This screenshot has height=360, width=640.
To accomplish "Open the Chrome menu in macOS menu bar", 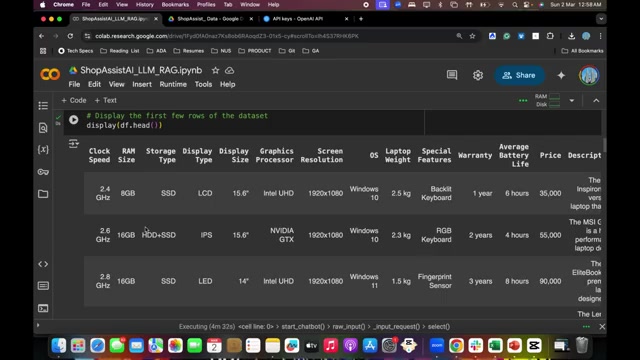I will [63, 4].
